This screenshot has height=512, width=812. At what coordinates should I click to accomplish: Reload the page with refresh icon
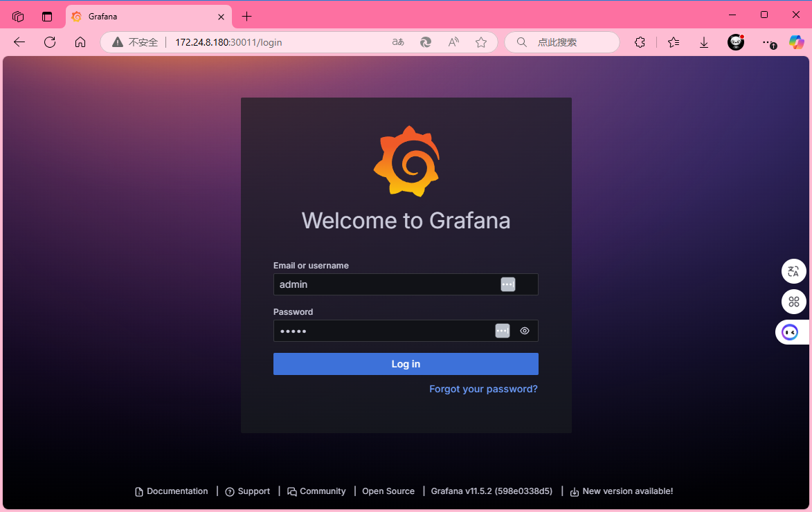coord(50,42)
